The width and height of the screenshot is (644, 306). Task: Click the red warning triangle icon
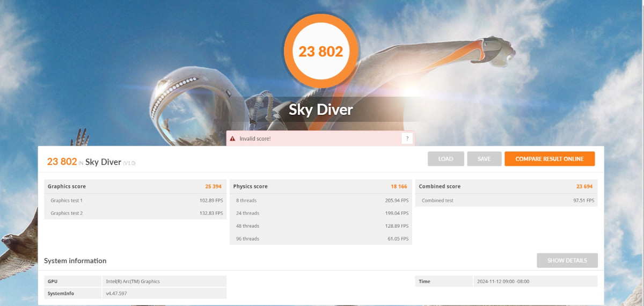232,139
